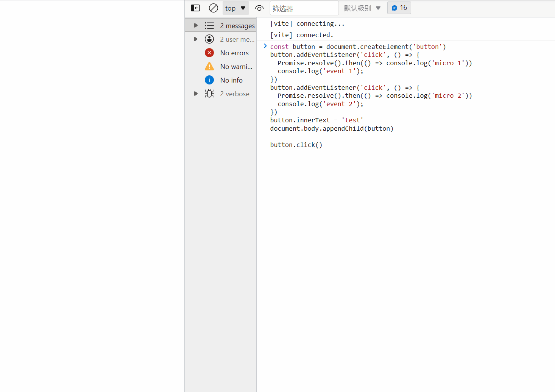Click the blue info circle icon
Screen dimensions: 555x392
pos(209,80)
